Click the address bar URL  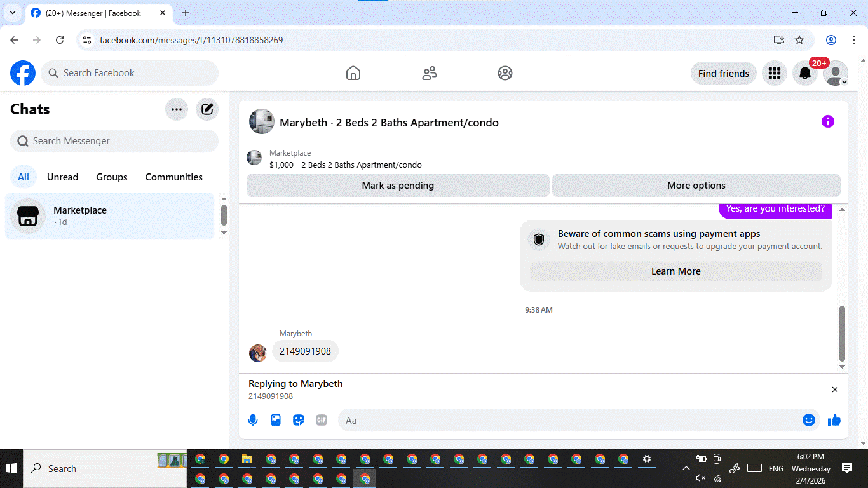(x=191, y=40)
